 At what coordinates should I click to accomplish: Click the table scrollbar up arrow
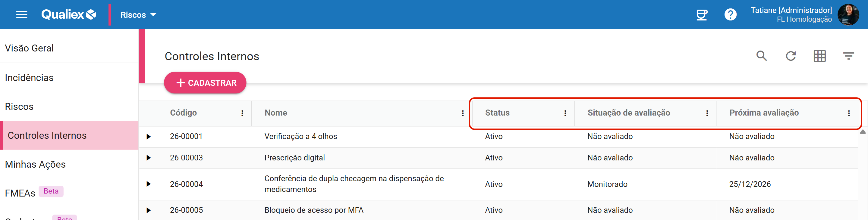(x=863, y=132)
